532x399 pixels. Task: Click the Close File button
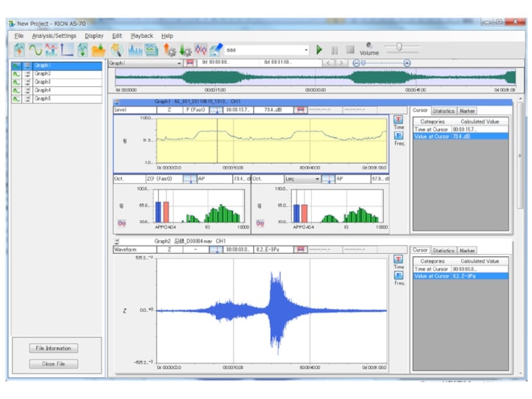(54, 364)
